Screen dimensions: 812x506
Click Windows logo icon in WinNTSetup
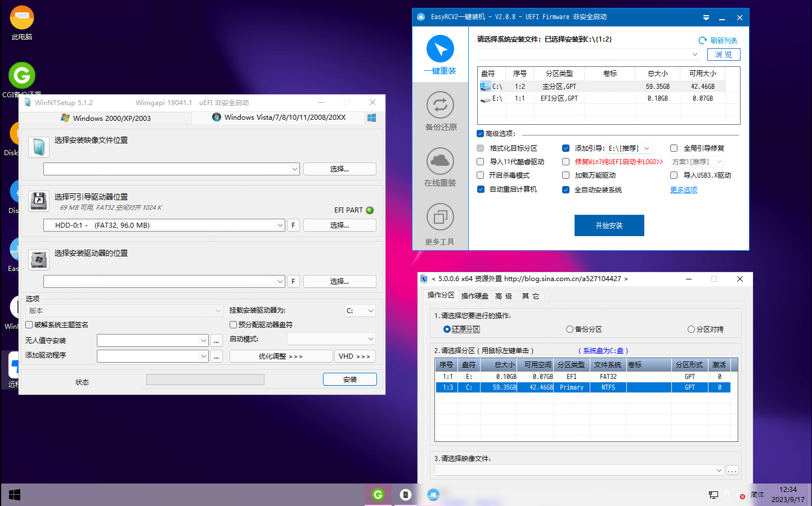pyautogui.click(x=371, y=118)
